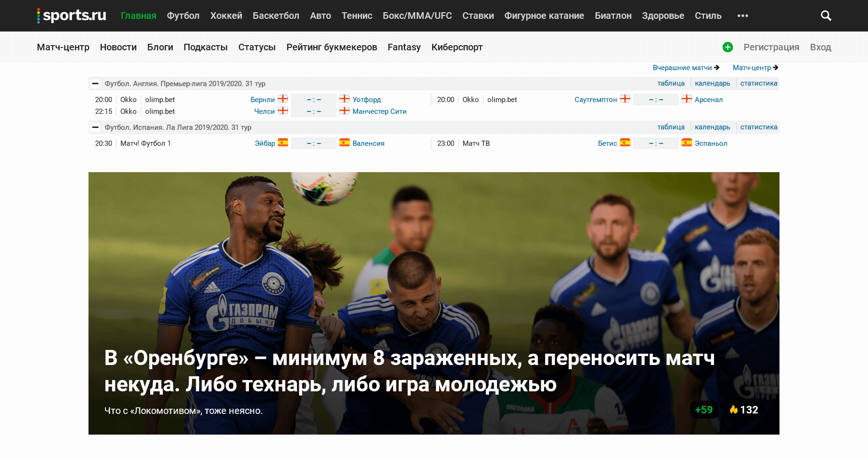Select Баскетбол in the top navigation

pos(276,16)
